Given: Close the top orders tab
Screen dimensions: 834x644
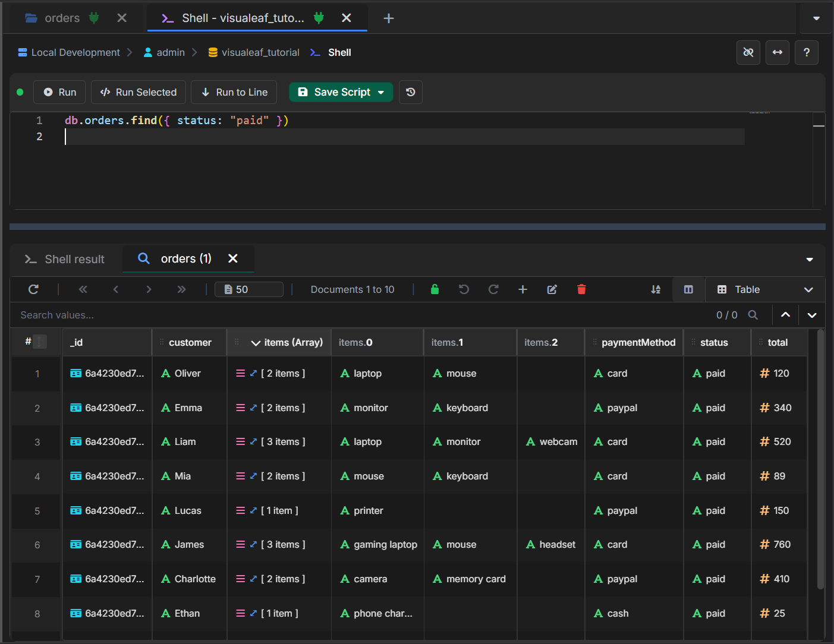Looking at the screenshot, I should coord(122,18).
